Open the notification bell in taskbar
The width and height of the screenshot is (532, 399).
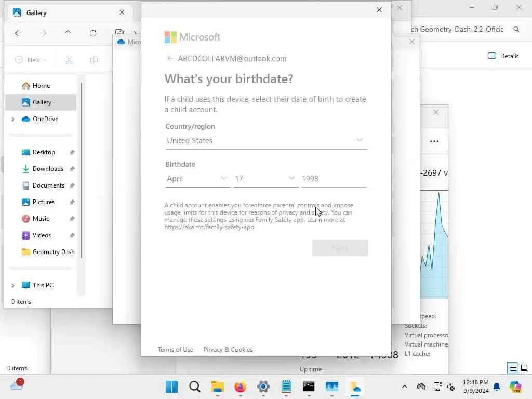pos(497,387)
